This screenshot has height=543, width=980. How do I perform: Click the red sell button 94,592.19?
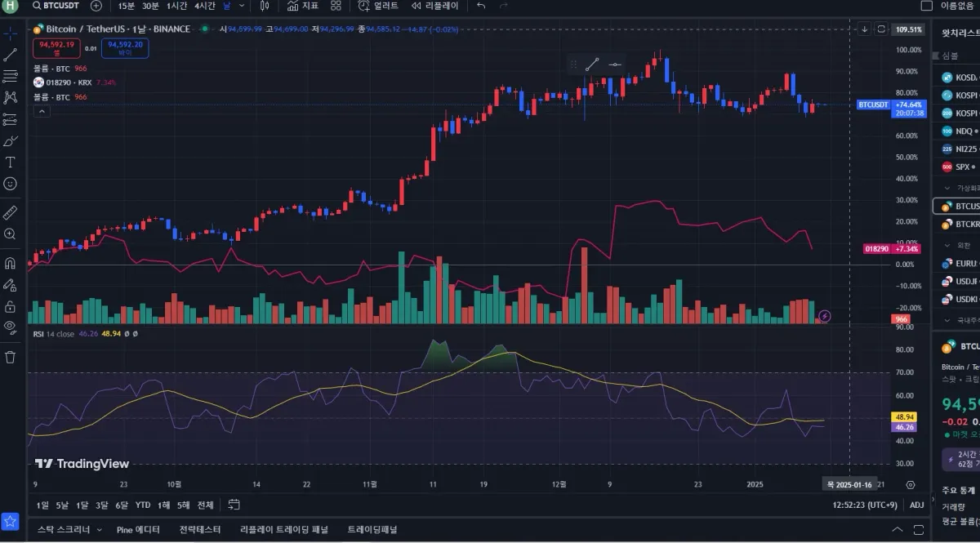[x=56, y=48]
